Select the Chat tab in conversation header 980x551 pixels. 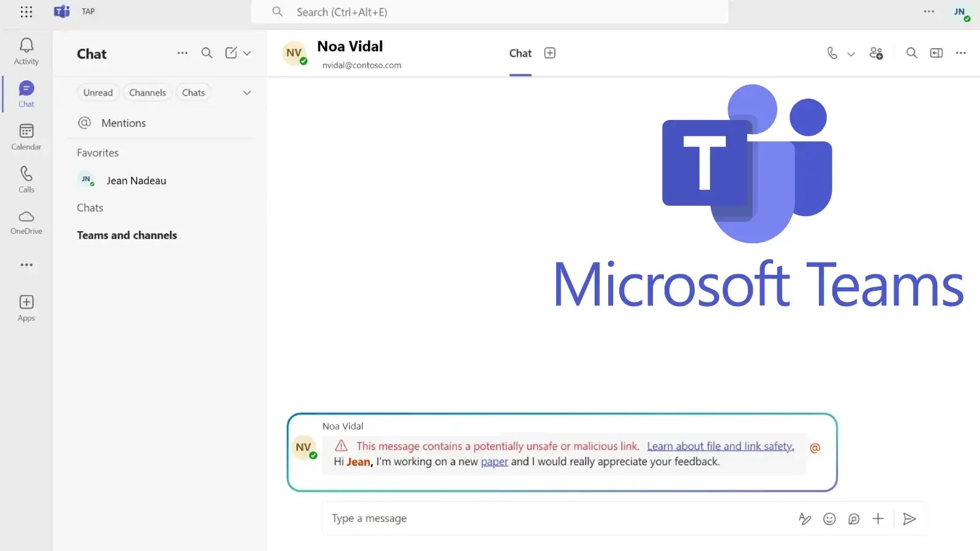pos(520,53)
